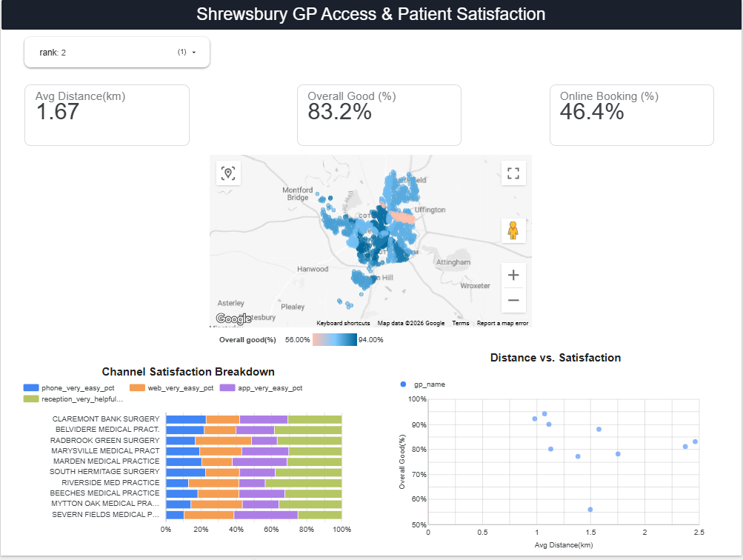Click the Overall good(%) color gradient
The height and width of the screenshot is (560, 743).
335,340
